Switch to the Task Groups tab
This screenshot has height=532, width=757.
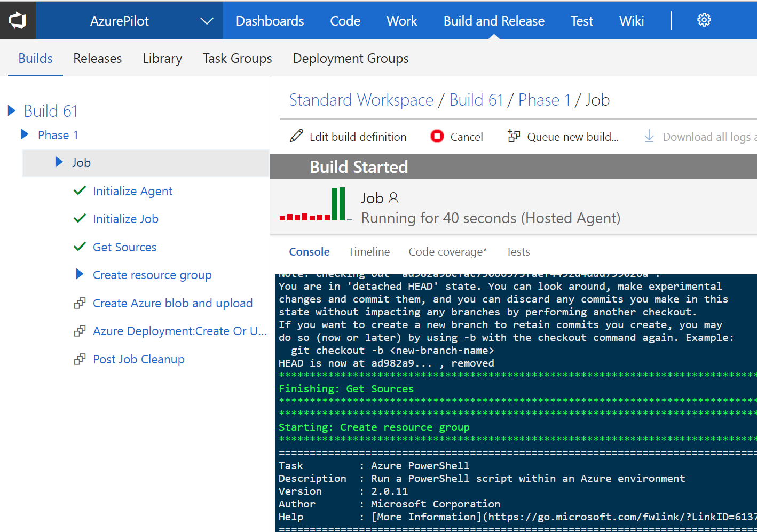pyautogui.click(x=237, y=58)
